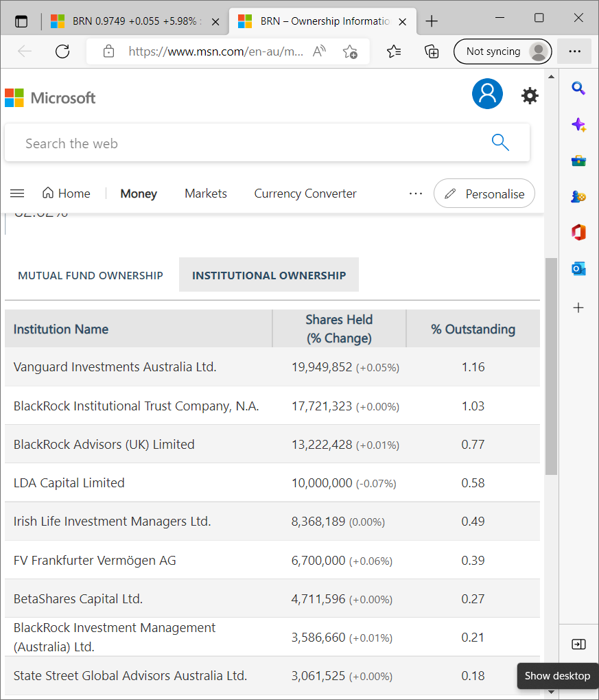
Task: Expand the more navigation options ellipsis
Action: (416, 194)
